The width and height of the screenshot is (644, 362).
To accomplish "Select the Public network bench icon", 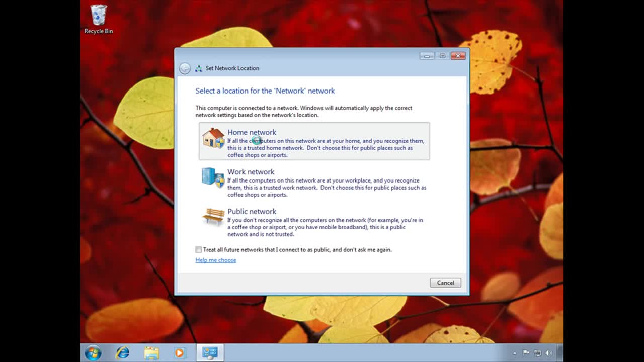I will [213, 217].
